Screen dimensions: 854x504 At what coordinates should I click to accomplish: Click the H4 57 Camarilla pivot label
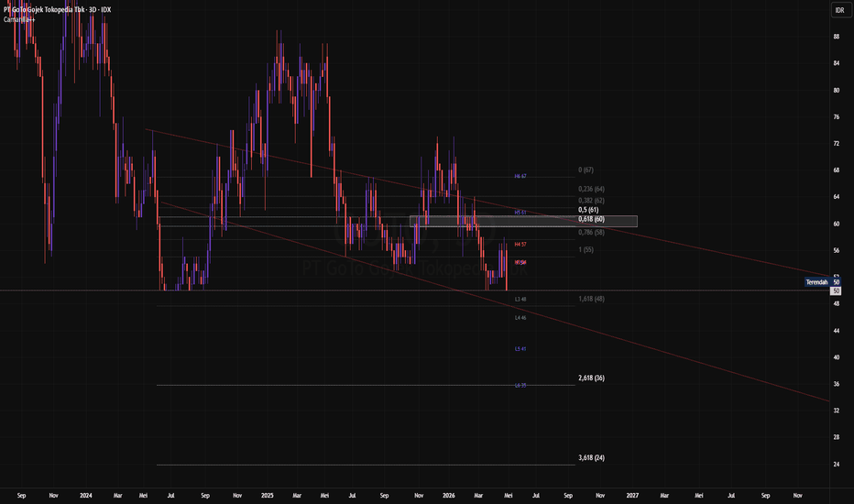[520, 245]
